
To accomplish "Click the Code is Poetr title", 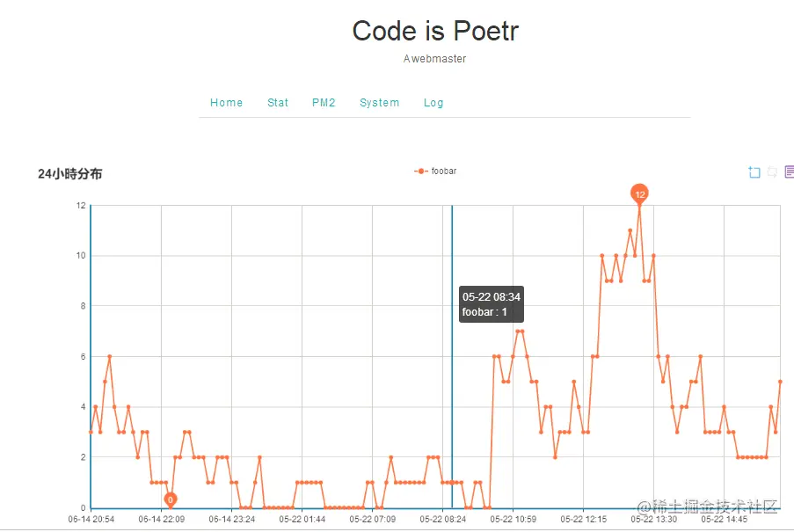I will click(x=435, y=31).
